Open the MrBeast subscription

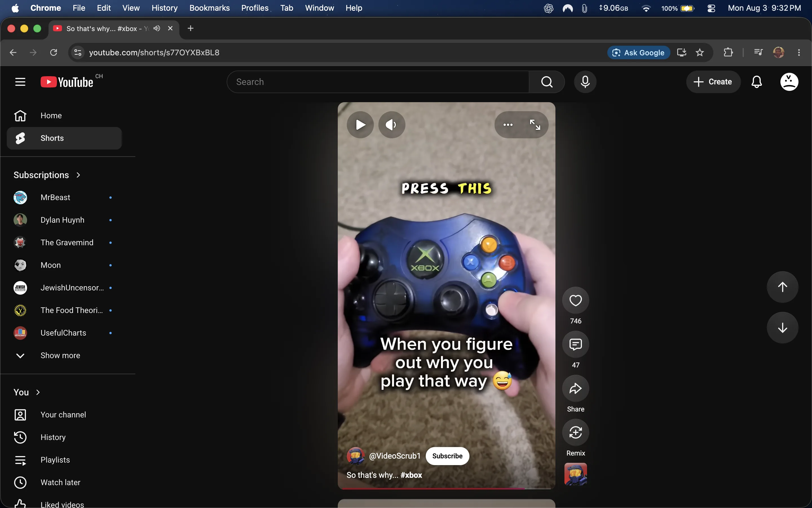64,198
